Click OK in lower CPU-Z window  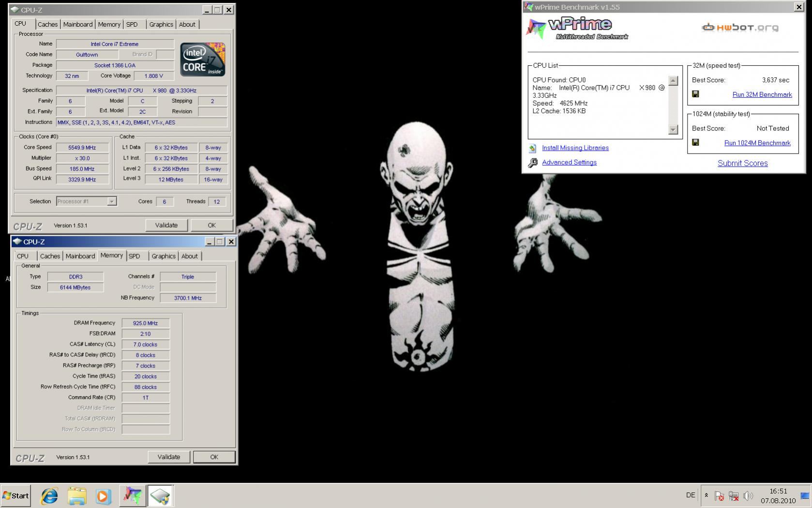click(214, 457)
